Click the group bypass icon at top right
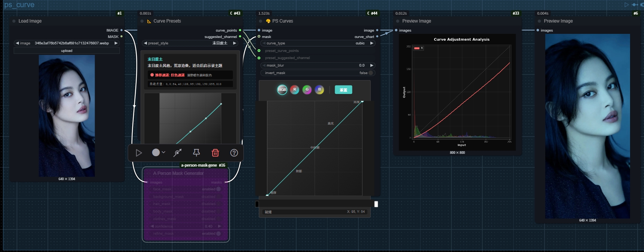 (635, 5)
